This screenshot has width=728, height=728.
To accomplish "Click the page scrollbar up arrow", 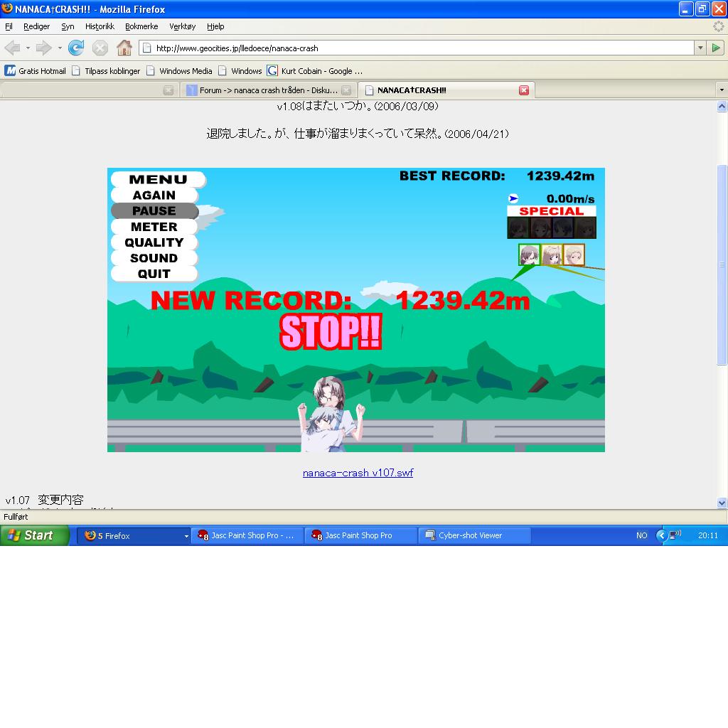I will point(722,107).
